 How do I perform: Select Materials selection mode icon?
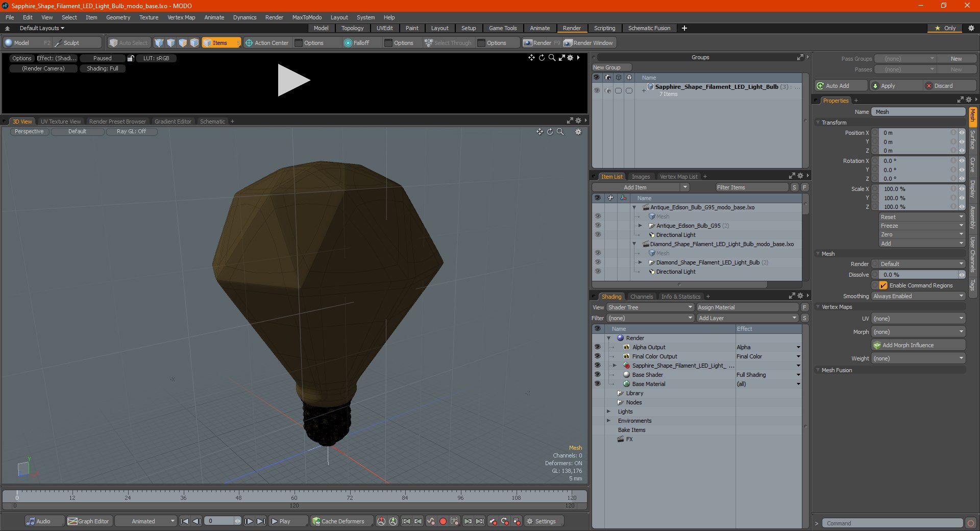coord(194,43)
